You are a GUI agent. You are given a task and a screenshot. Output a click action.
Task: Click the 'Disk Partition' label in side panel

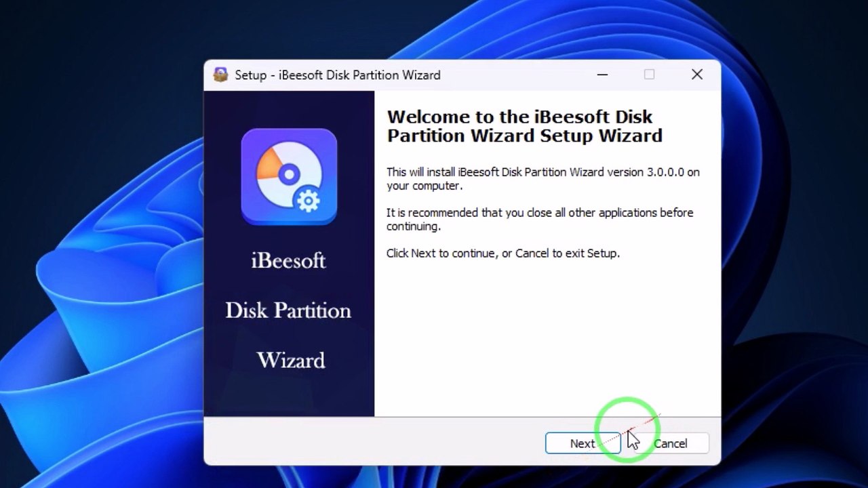[x=288, y=310]
